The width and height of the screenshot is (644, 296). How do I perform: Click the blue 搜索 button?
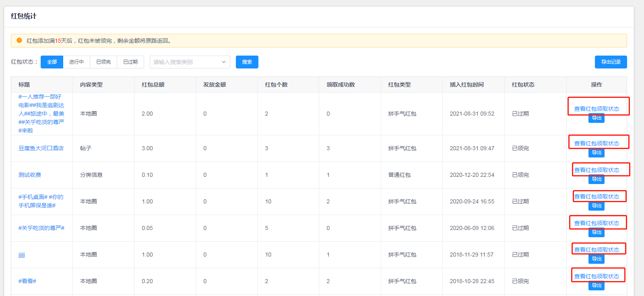[x=247, y=62]
